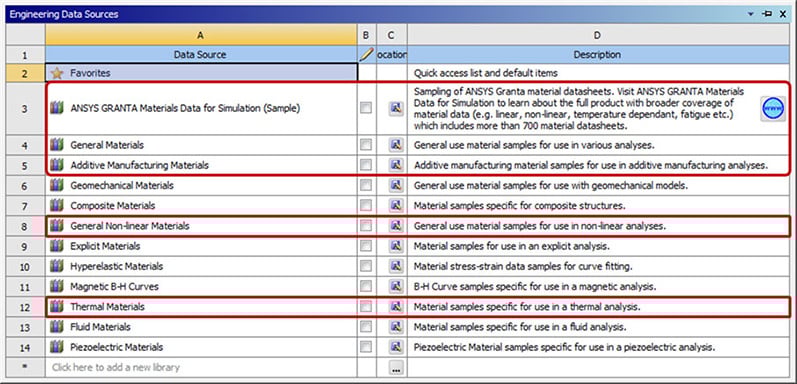Open location icon for General Materials row
This screenshot has height=384, width=797.
[x=396, y=145]
